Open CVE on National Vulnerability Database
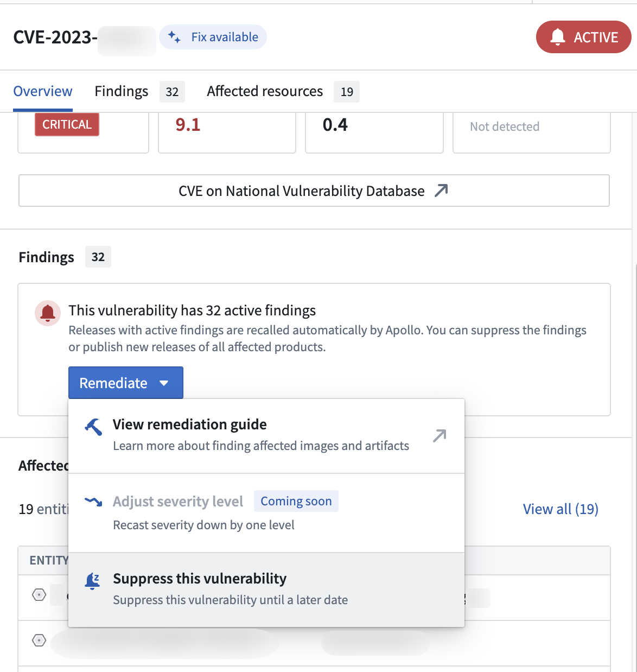637x672 pixels. pyautogui.click(x=314, y=191)
